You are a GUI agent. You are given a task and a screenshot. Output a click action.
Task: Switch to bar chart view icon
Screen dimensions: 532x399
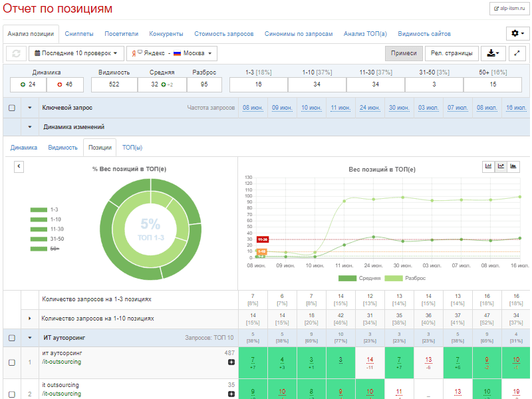(489, 166)
